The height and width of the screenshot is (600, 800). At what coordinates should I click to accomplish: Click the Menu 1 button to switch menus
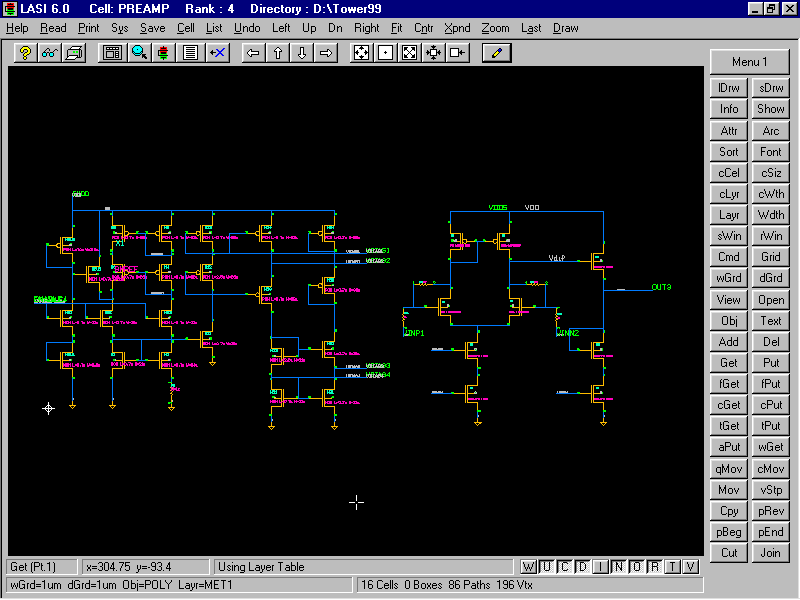(749, 62)
